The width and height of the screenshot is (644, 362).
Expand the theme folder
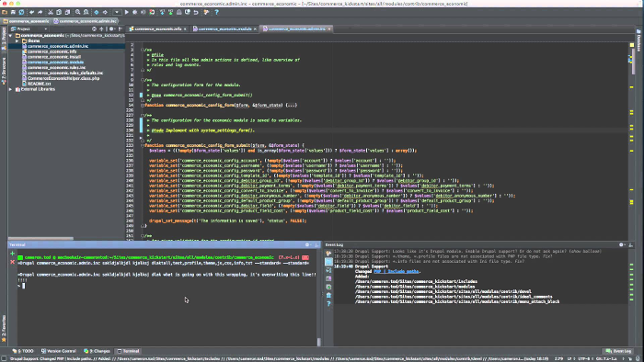(x=17, y=41)
